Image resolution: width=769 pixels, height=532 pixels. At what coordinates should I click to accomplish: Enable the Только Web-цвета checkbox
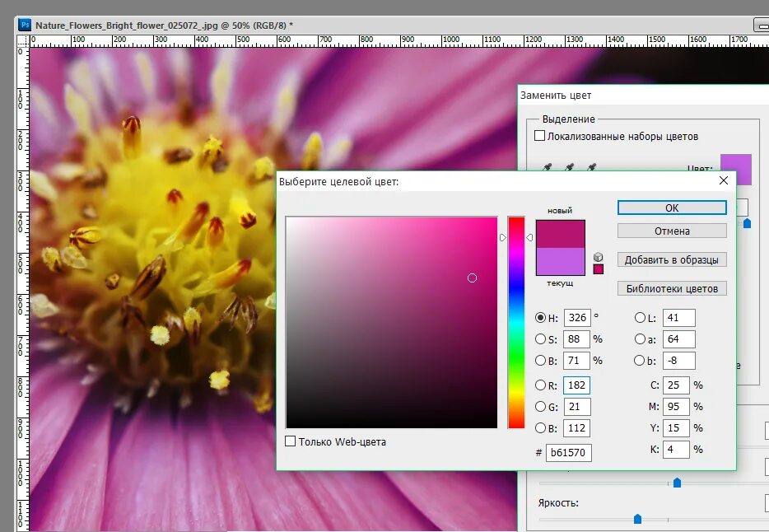coord(291,441)
